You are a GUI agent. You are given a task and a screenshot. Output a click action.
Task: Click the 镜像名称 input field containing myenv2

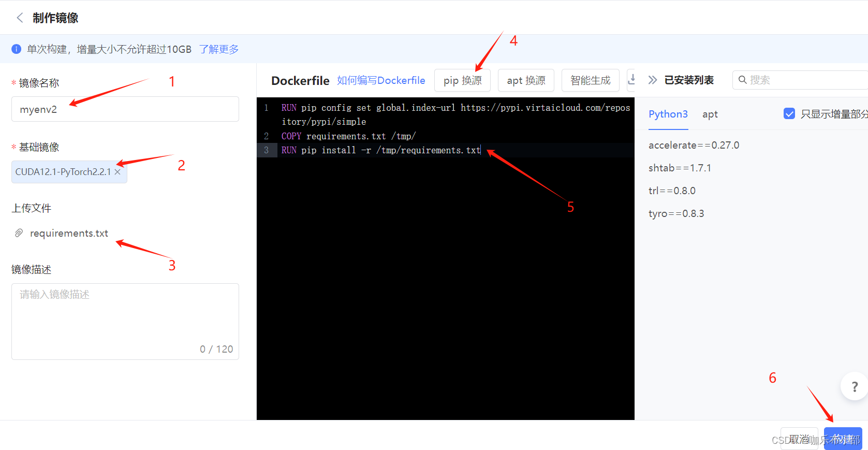tap(125, 109)
